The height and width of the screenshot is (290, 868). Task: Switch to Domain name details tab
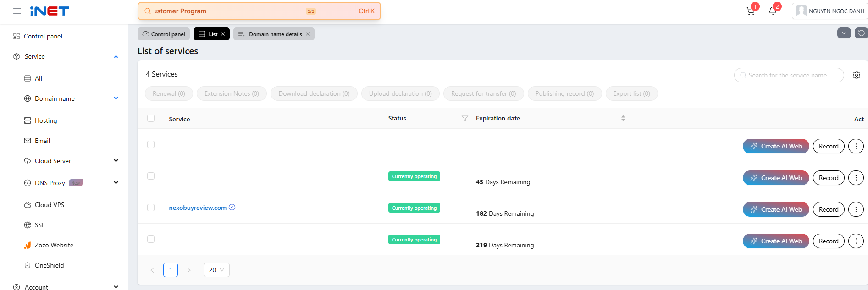275,34
